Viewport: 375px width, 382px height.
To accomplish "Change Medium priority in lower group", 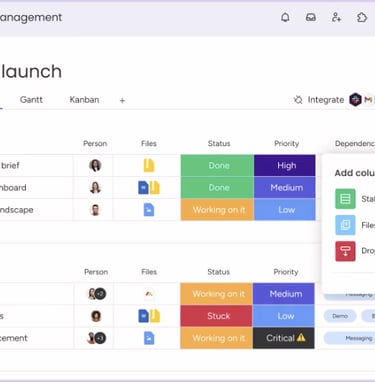I will 284,294.
